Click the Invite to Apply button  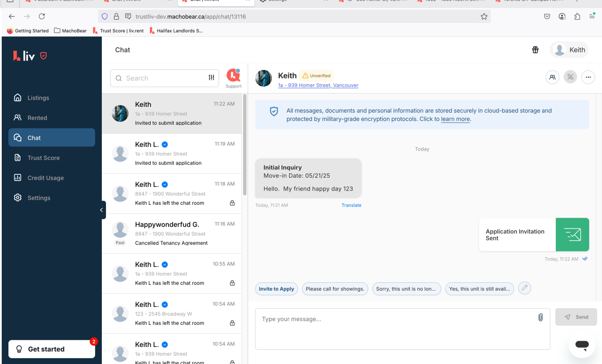pyautogui.click(x=276, y=289)
